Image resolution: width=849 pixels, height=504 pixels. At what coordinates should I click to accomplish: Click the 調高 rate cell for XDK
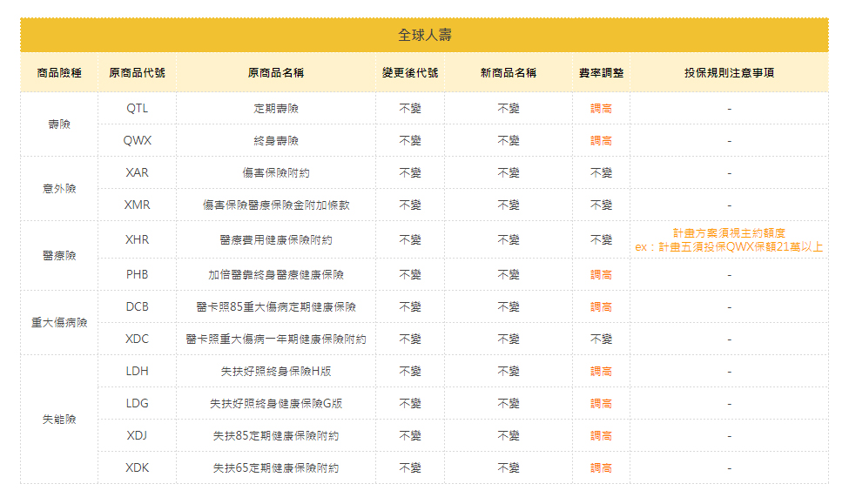pyautogui.click(x=601, y=467)
